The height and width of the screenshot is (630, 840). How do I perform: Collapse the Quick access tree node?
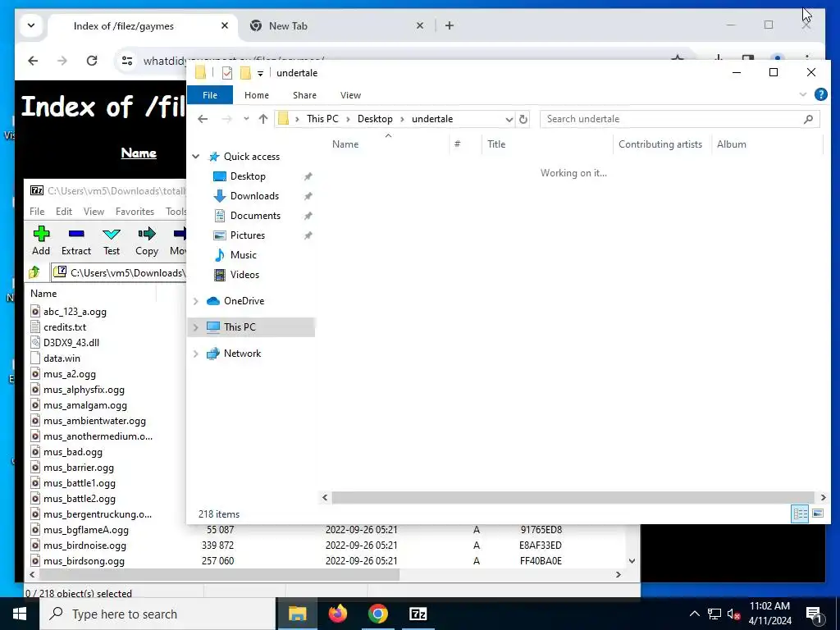(196, 157)
